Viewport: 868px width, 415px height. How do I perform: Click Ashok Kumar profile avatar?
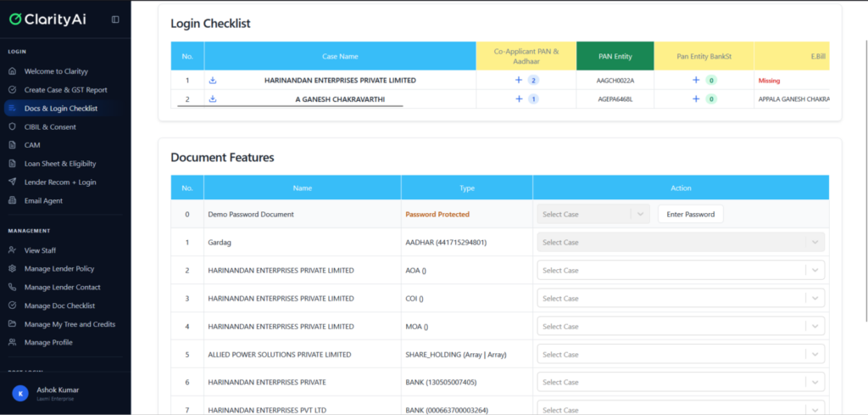click(19, 394)
